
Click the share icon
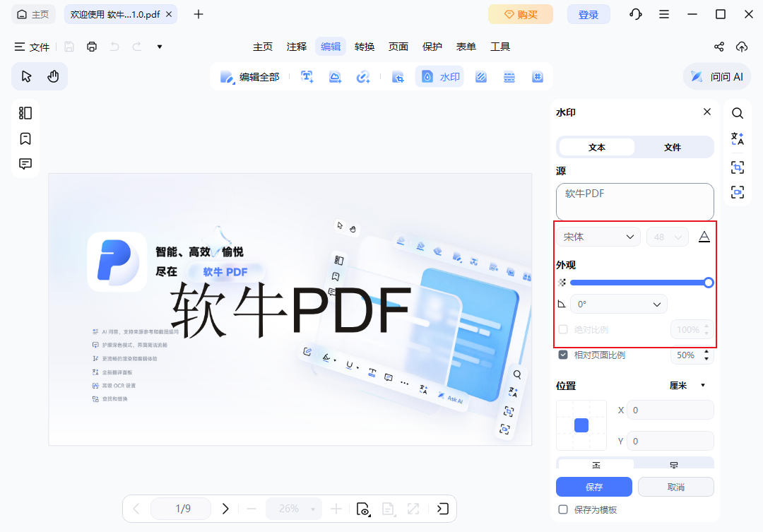719,47
